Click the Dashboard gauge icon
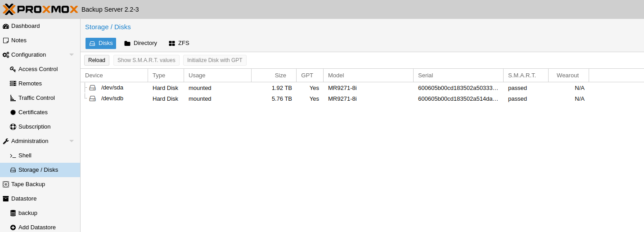The image size is (644, 232). point(6,26)
